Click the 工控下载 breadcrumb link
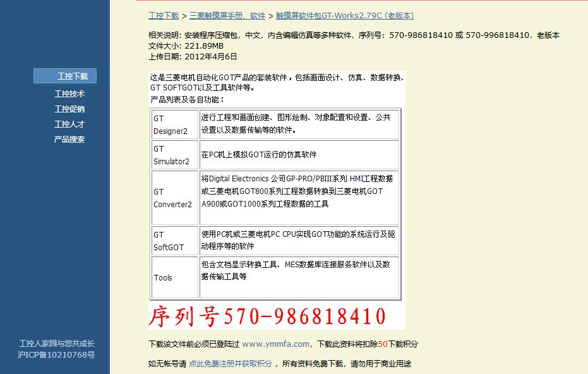Image resolution: width=588 pixels, height=374 pixels. (164, 16)
